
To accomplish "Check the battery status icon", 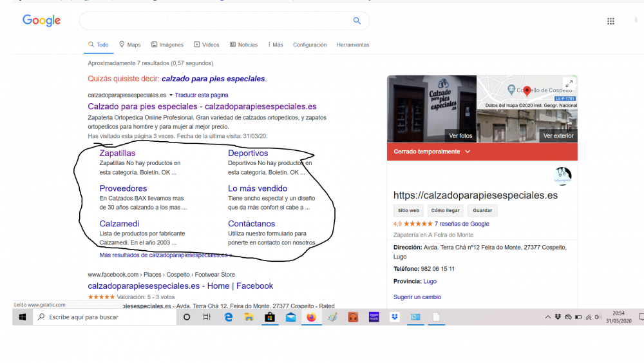I will pos(578,317).
